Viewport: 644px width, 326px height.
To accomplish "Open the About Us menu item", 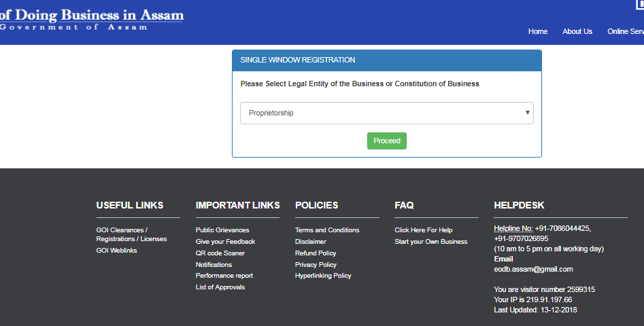I will click(x=577, y=31).
